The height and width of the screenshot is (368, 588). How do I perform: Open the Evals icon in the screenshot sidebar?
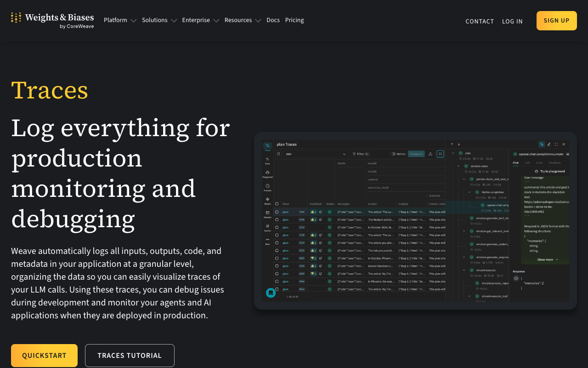tap(267, 160)
